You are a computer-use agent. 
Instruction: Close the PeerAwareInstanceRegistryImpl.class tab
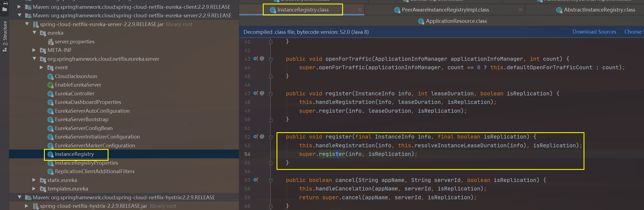520,10
